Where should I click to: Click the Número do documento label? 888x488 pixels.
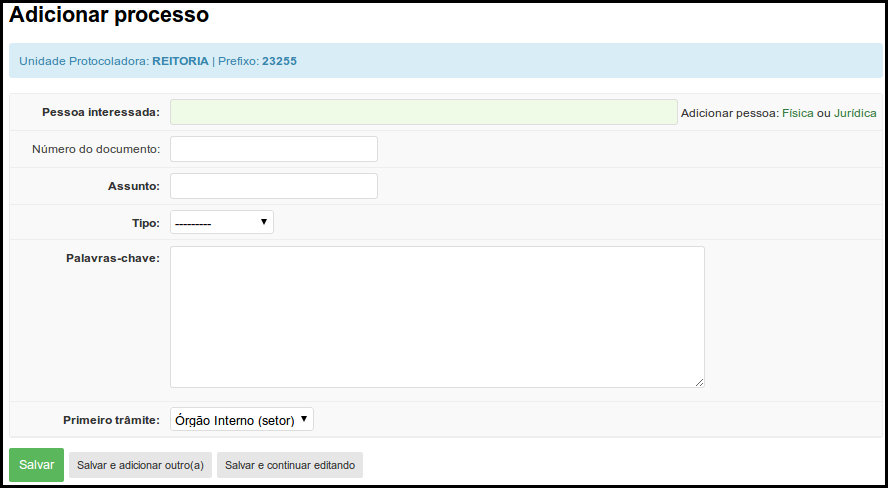[96, 149]
